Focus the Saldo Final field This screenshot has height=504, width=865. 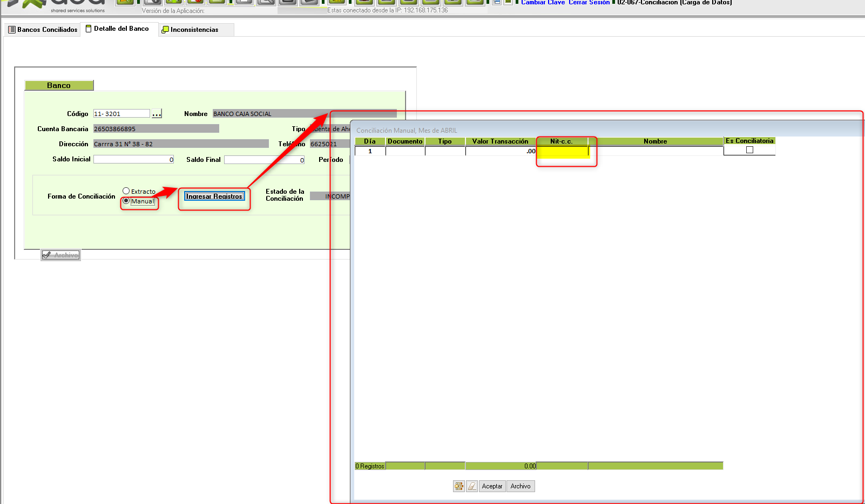click(x=264, y=160)
